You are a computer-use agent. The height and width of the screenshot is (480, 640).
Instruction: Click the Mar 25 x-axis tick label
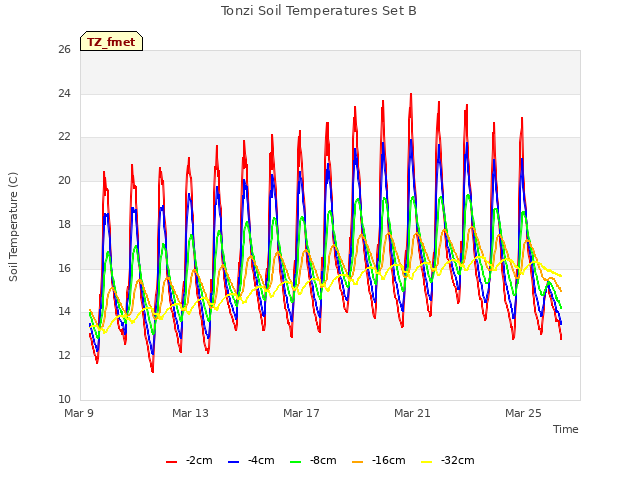click(x=523, y=413)
